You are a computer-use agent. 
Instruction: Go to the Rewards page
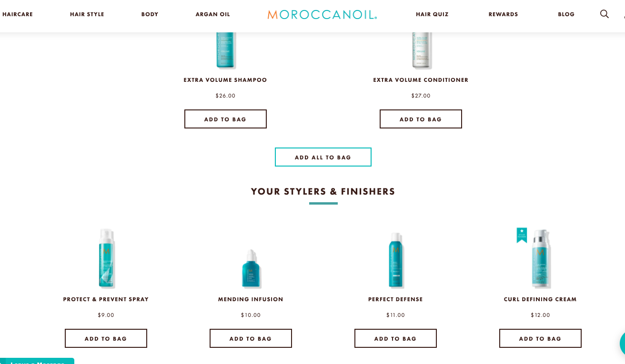click(x=503, y=14)
